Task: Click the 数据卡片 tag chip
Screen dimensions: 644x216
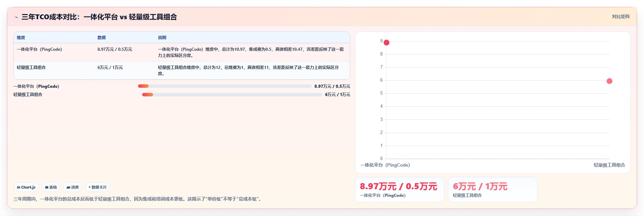Action: click(97, 187)
